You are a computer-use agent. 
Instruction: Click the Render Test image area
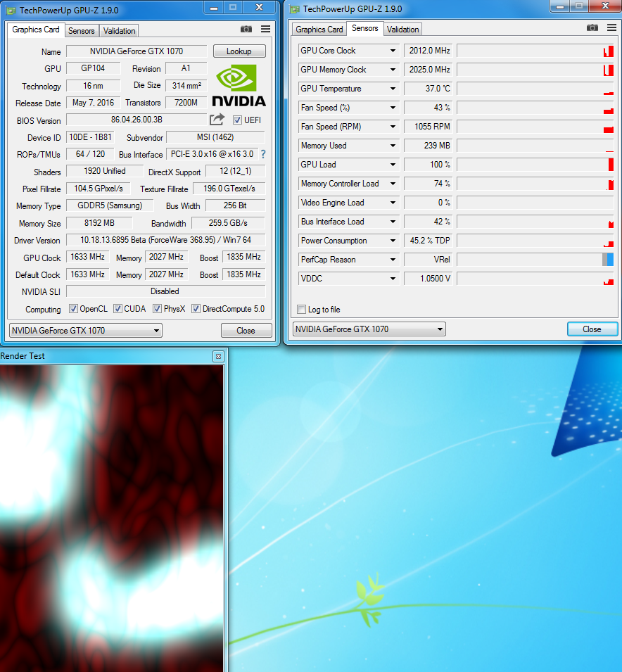click(111, 519)
